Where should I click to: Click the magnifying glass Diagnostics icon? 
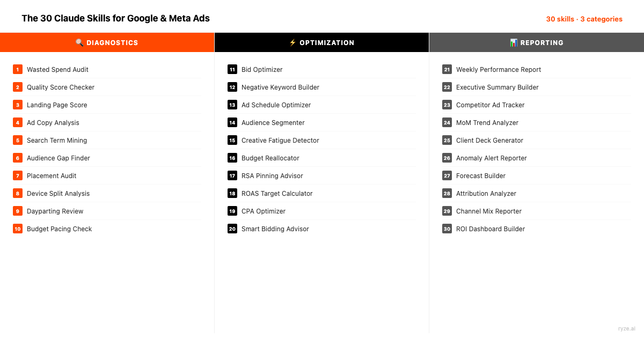click(79, 43)
